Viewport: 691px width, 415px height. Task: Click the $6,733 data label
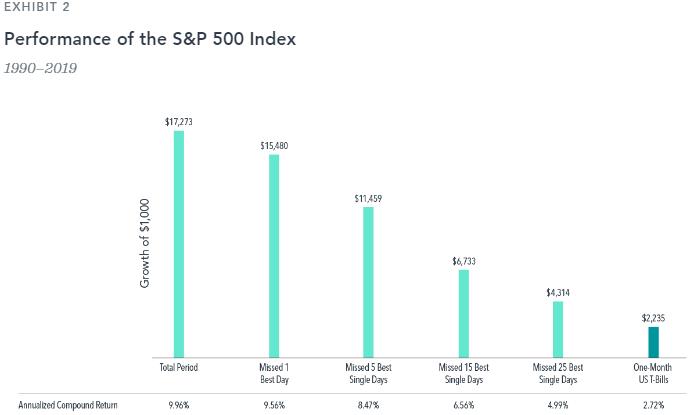[x=464, y=261]
